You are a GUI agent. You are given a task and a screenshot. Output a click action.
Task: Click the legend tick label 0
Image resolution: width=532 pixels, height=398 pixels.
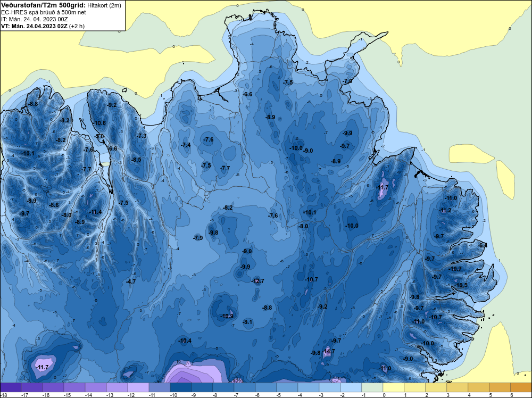[x=384, y=395]
